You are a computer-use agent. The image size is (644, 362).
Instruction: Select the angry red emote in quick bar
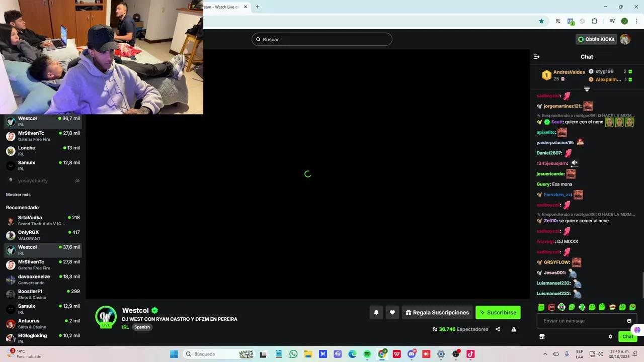point(551,307)
